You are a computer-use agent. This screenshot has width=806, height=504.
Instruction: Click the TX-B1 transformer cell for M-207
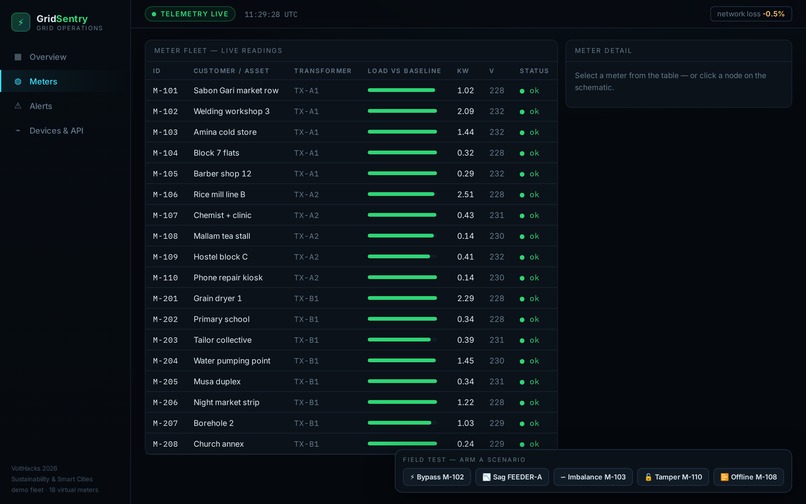click(x=306, y=423)
